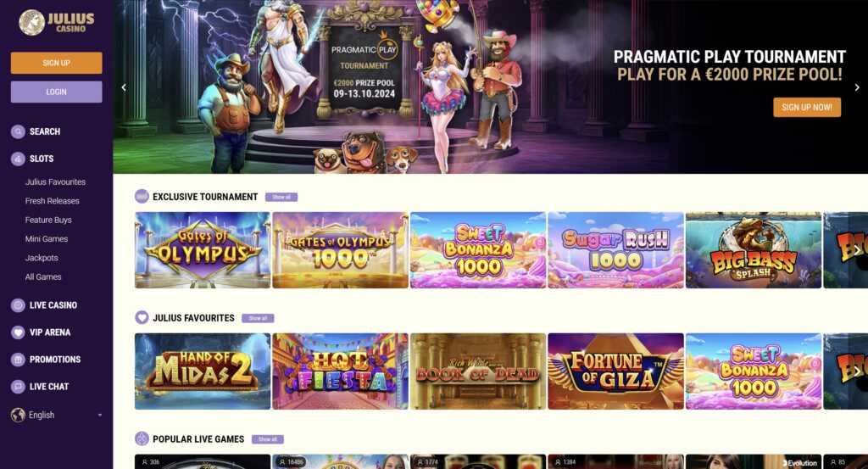Open the Search magnifier icon
Screen dimensions: 868x469
click(x=18, y=131)
